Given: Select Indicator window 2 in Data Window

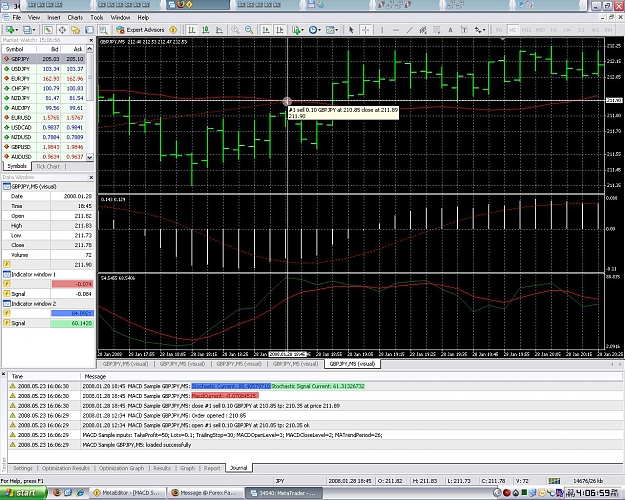Looking at the screenshot, I should click(x=48, y=304).
